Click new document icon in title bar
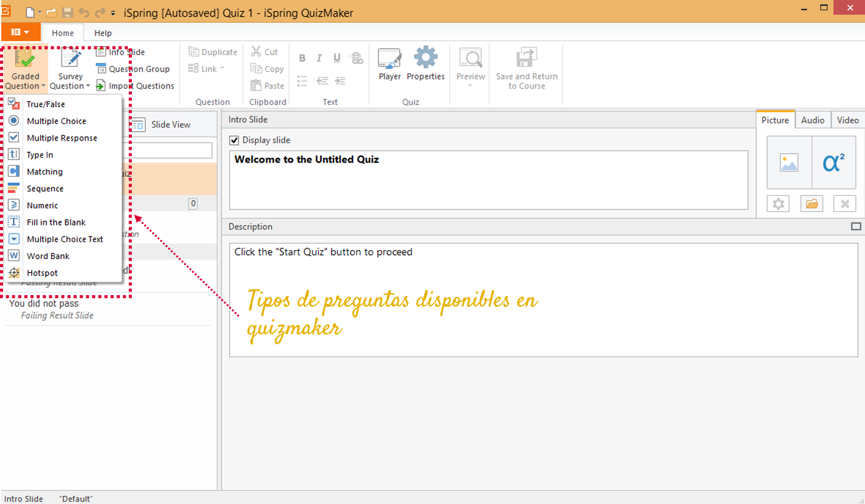Screen dimensions: 865x504 (30, 12)
